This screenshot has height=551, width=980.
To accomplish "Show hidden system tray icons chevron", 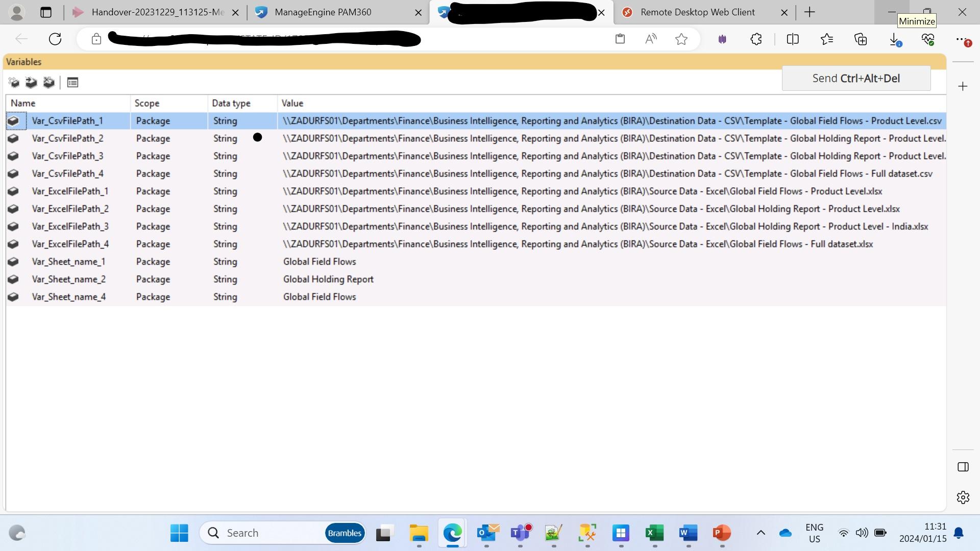I will (x=761, y=533).
